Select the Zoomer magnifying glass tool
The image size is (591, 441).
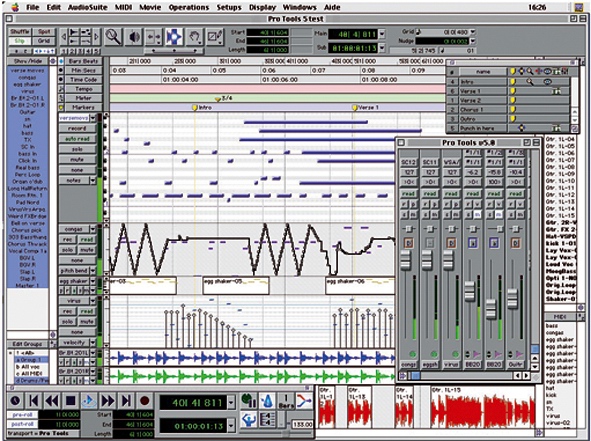[x=113, y=37]
